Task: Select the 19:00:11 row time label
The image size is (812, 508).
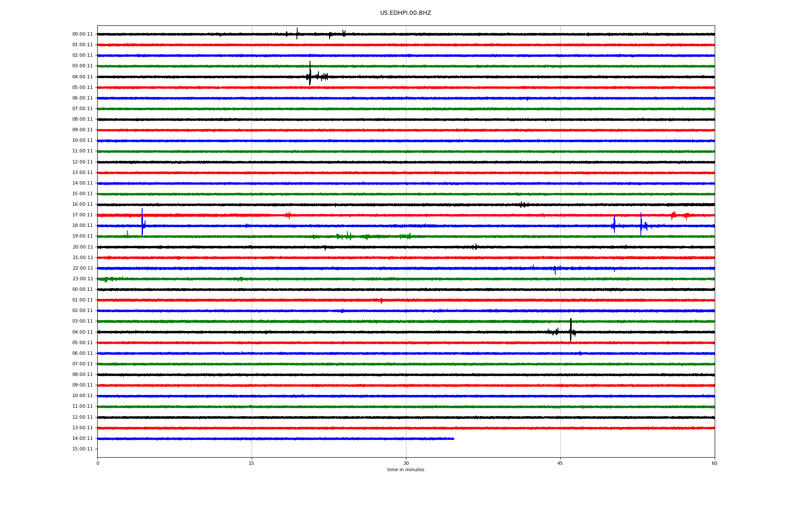Action: (82, 236)
